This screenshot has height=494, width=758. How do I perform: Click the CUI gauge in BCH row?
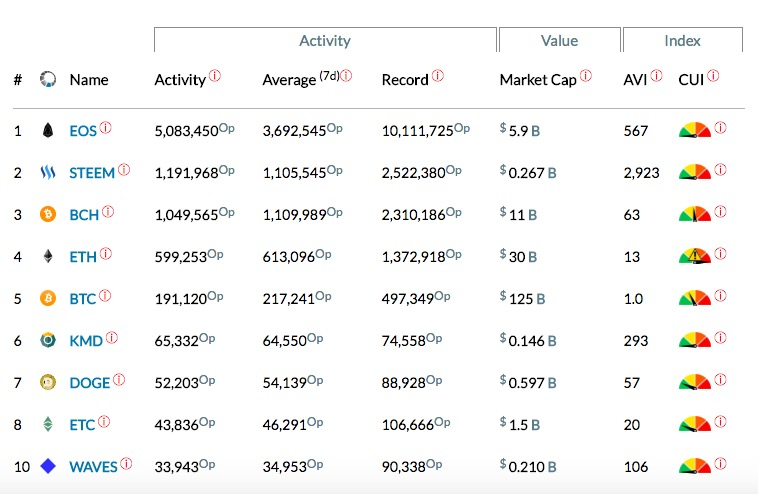(695, 215)
